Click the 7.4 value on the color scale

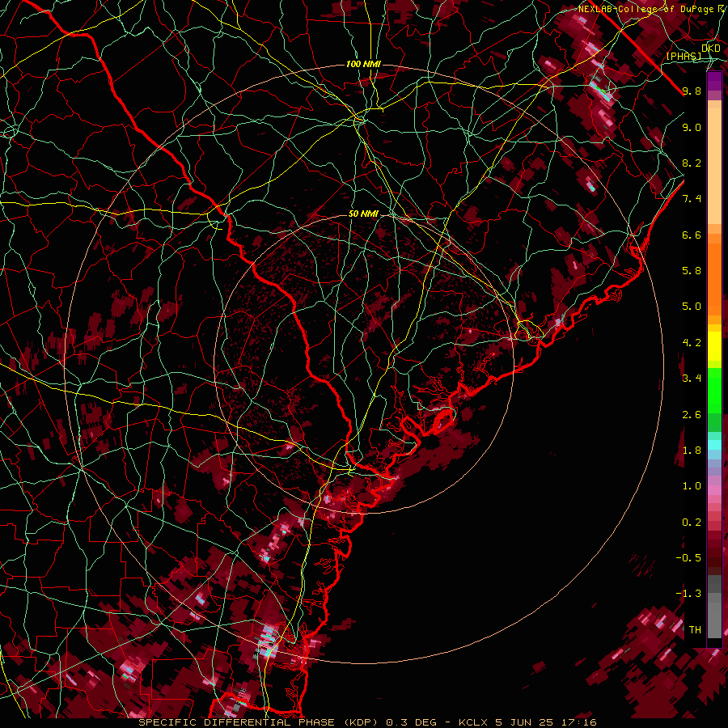[692, 199]
